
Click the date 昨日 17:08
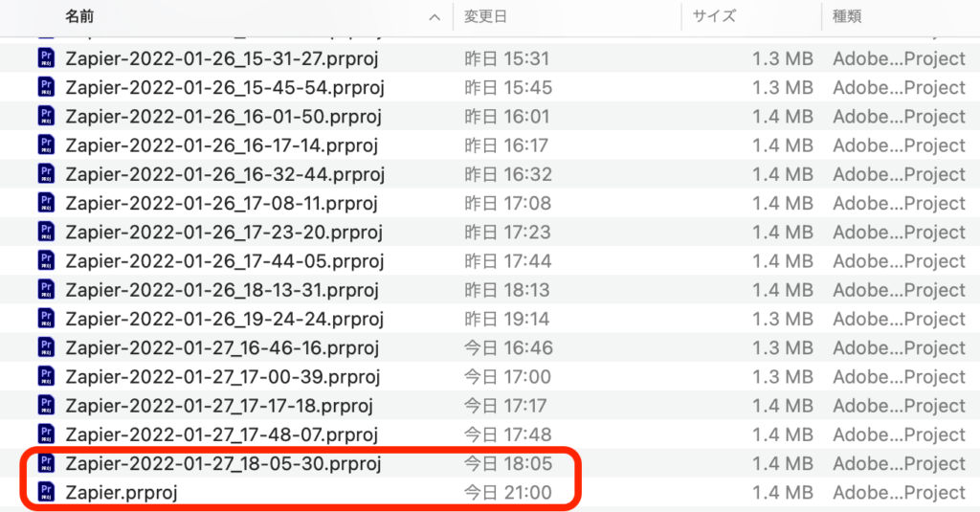click(x=508, y=203)
